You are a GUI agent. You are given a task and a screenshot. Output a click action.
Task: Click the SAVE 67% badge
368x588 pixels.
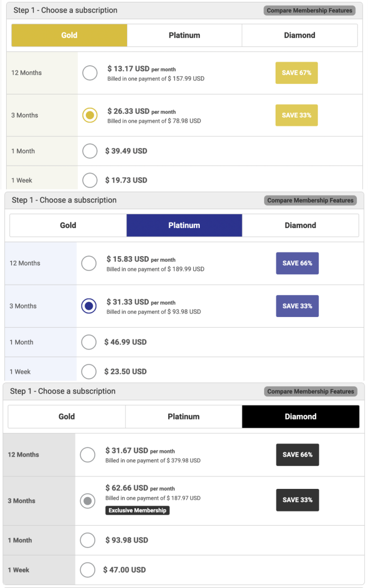pyautogui.click(x=297, y=73)
